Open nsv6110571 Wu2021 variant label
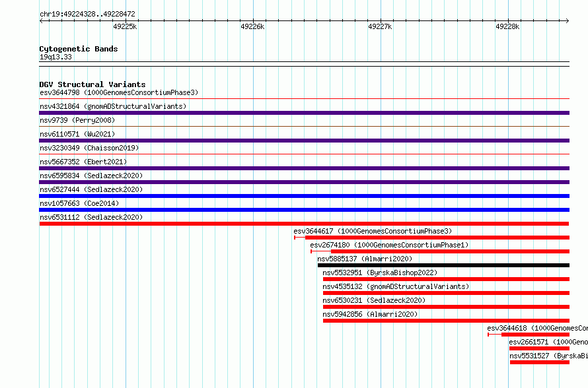 (77, 134)
